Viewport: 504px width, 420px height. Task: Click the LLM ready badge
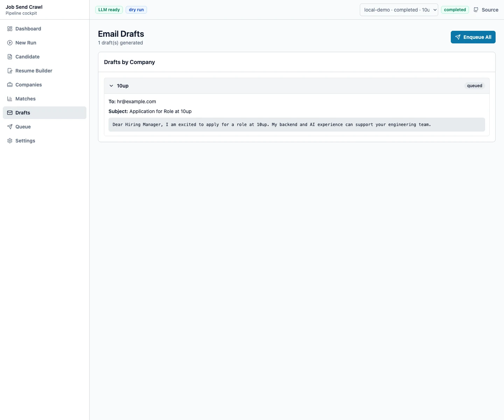[109, 10]
